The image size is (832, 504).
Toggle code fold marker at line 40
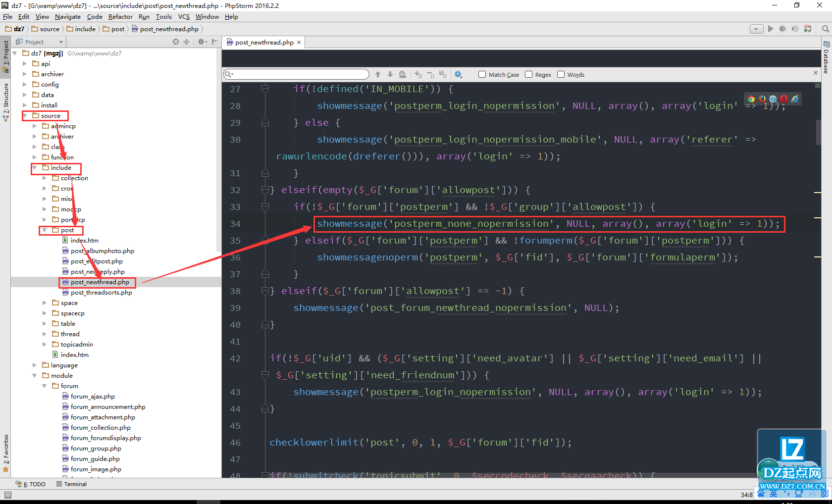click(265, 325)
